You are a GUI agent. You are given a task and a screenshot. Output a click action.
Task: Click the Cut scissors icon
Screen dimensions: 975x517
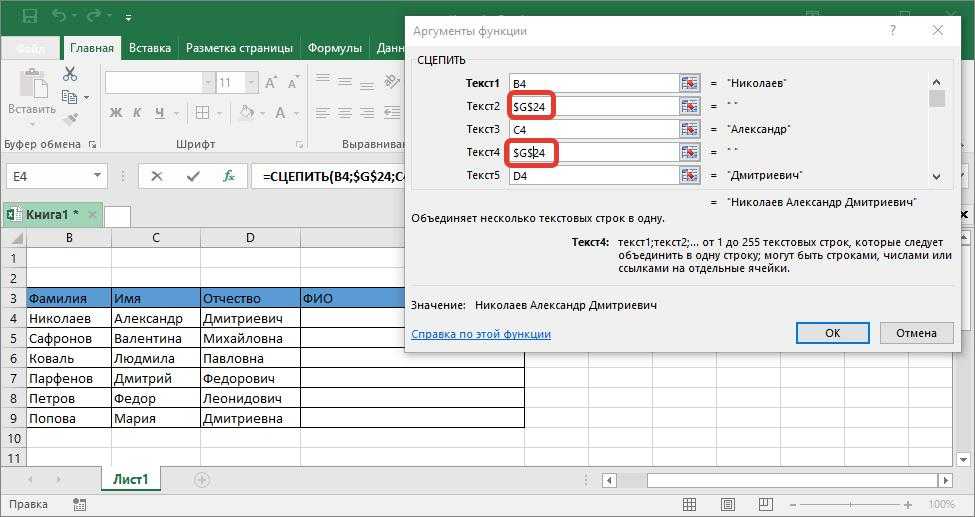70,74
